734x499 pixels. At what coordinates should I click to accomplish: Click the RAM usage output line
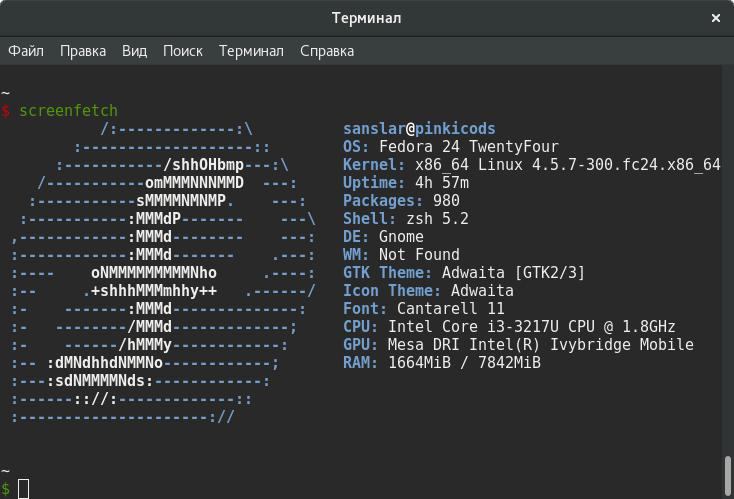pos(441,363)
